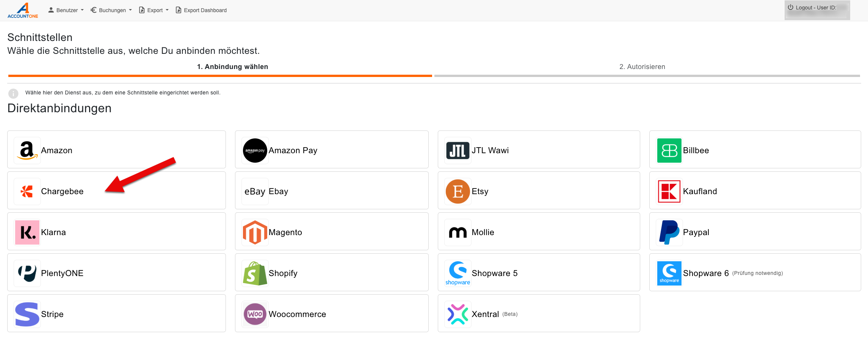The height and width of the screenshot is (339, 868).
Task: Select the Chargebee integration icon
Action: pos(27,191)
